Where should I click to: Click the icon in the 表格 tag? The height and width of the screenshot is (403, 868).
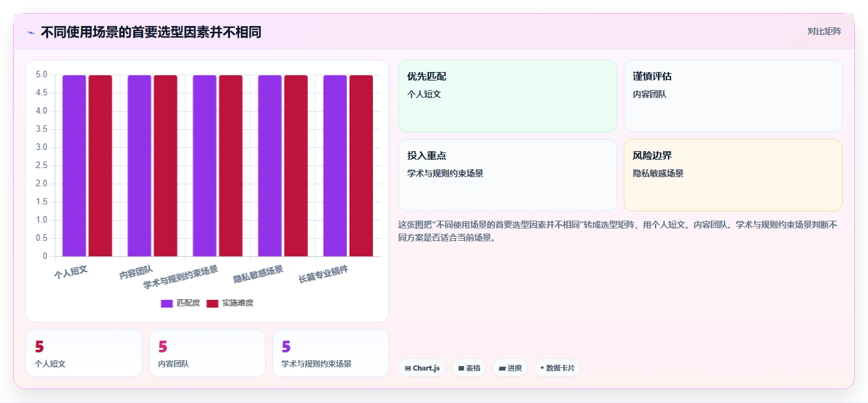(461, 368)
